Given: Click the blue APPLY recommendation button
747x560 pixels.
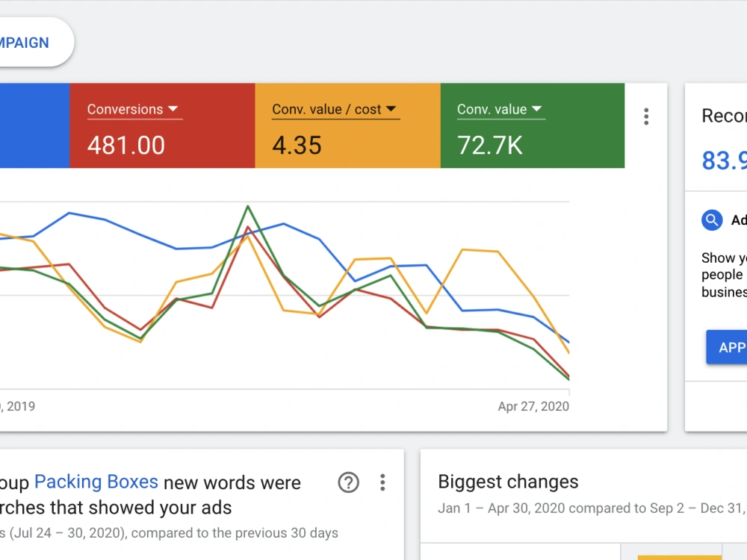Looking at the screenshot, I should pos(727,347).
